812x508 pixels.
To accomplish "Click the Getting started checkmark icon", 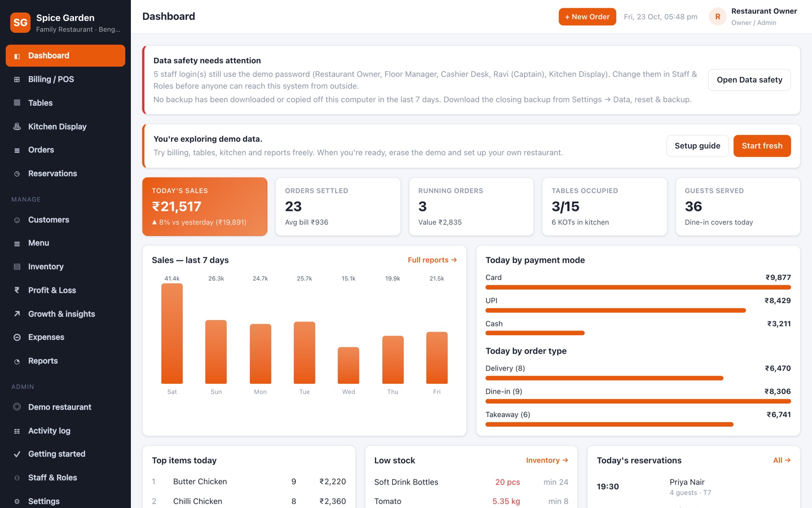I will click(x=17, y=454).
